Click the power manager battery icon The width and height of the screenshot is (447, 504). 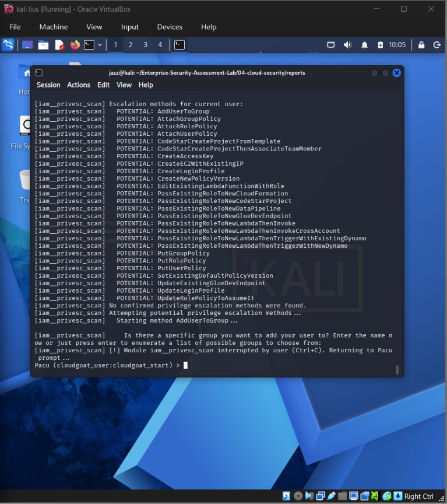[380, 45]
